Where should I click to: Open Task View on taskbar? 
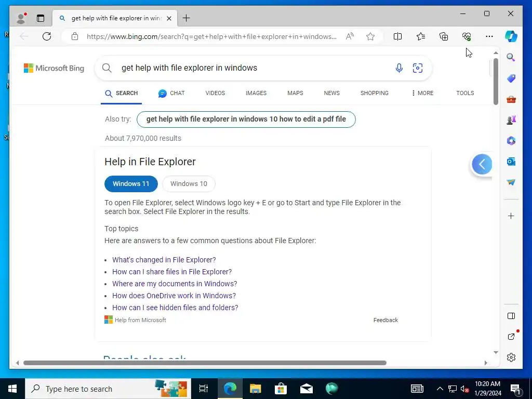click(x=204, y=389)
